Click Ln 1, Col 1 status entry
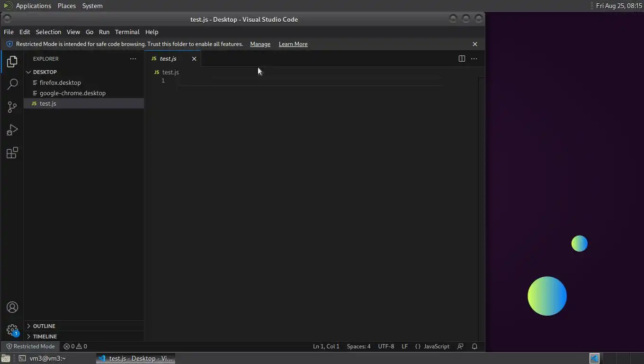This screenshot has width=644, height=364. [326, 346]
